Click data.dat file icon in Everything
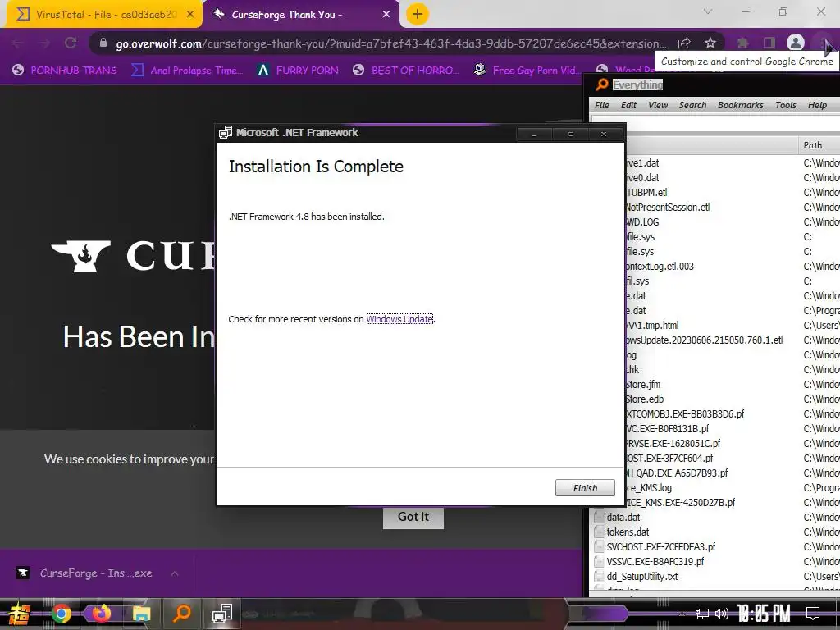Viewport: 840px width, 630px height. click(599, 518)
